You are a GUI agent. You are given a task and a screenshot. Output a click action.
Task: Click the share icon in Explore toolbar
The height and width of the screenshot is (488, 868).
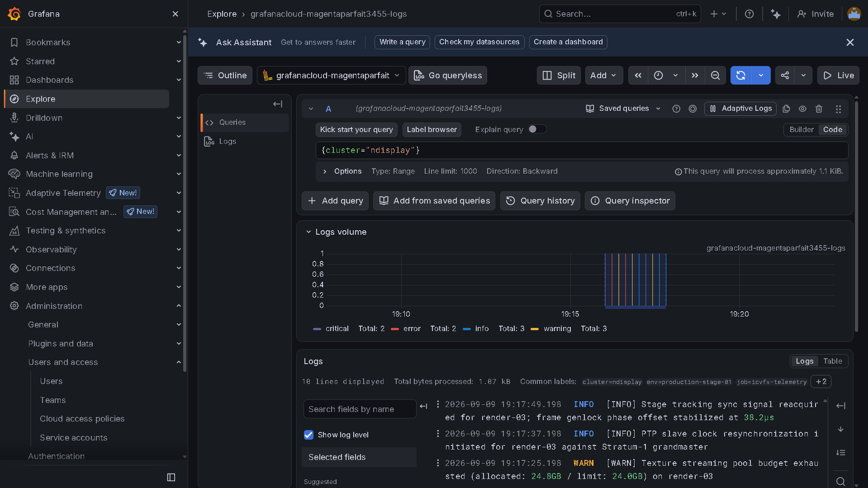click(x=785, y=76)
